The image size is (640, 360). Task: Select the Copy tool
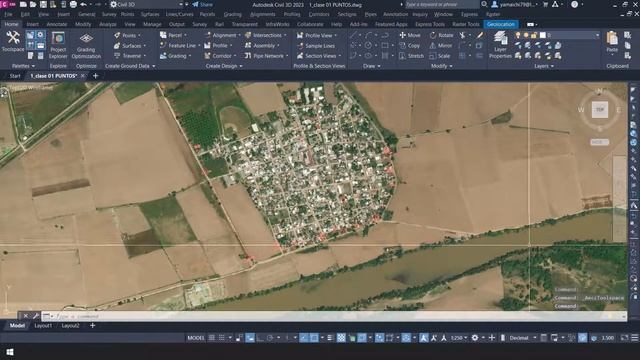(409, 45)
